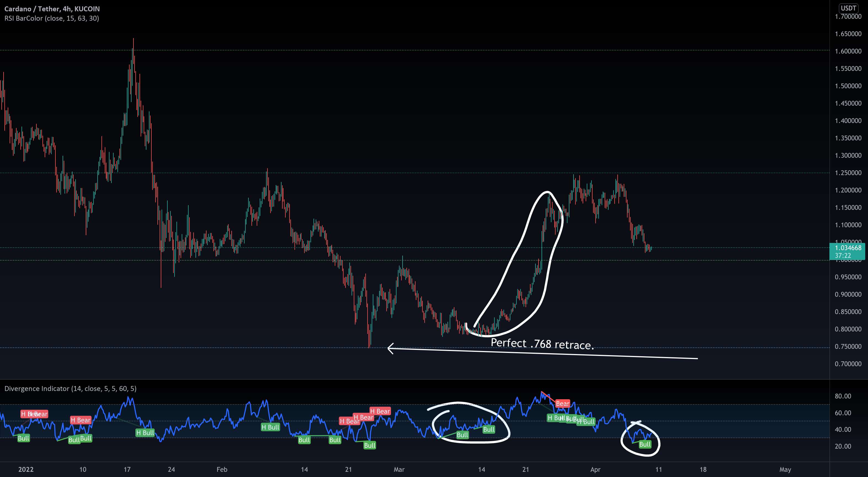Click the 1.600000 price axis label
The image size is (868, 477).
(x=848, y=51)
